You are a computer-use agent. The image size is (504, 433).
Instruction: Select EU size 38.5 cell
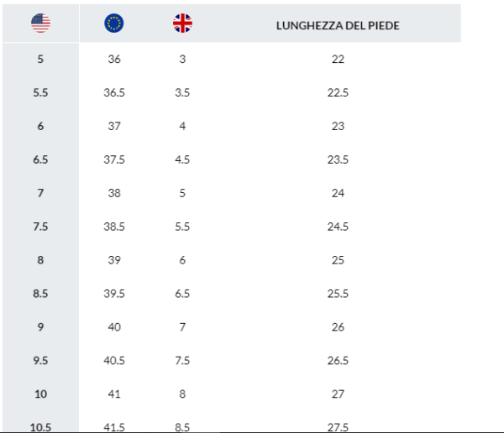coord(114,227)
